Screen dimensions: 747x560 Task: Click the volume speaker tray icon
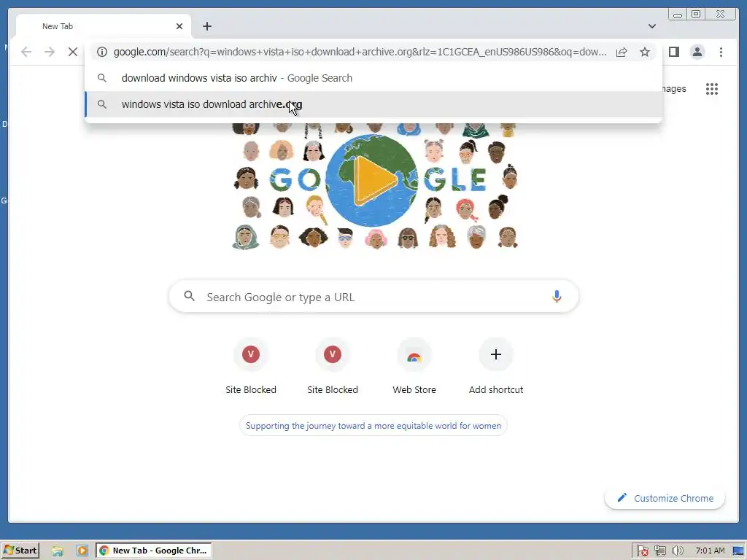678,551
